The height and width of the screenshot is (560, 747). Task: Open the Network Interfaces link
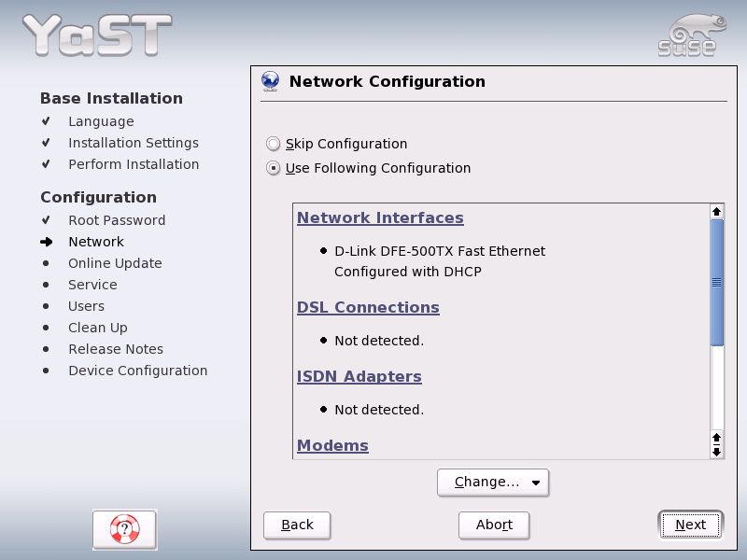click(x=380, y=217)
